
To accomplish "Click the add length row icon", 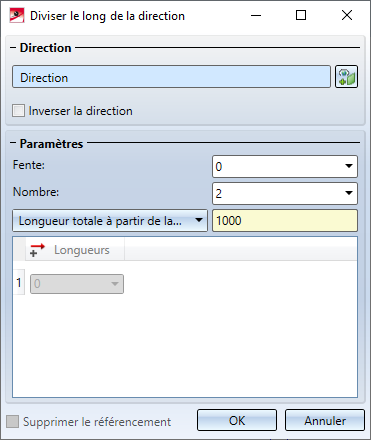I will 37,250.
